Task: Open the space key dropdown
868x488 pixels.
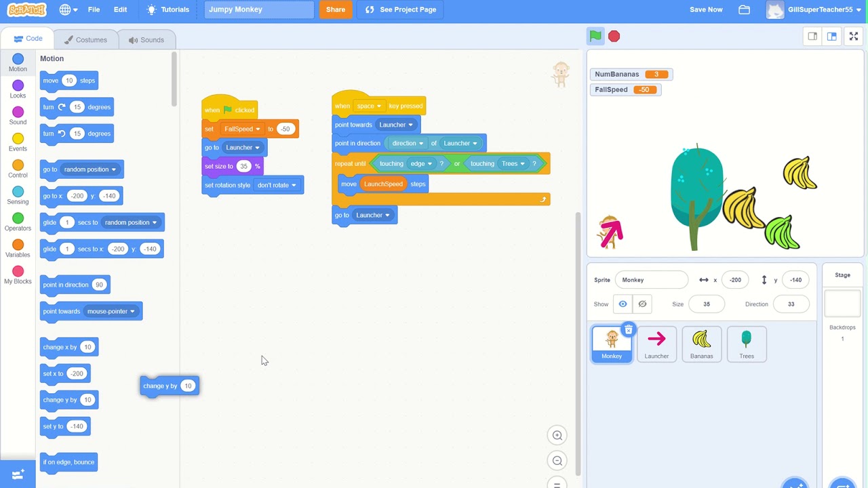Action: 369,106
